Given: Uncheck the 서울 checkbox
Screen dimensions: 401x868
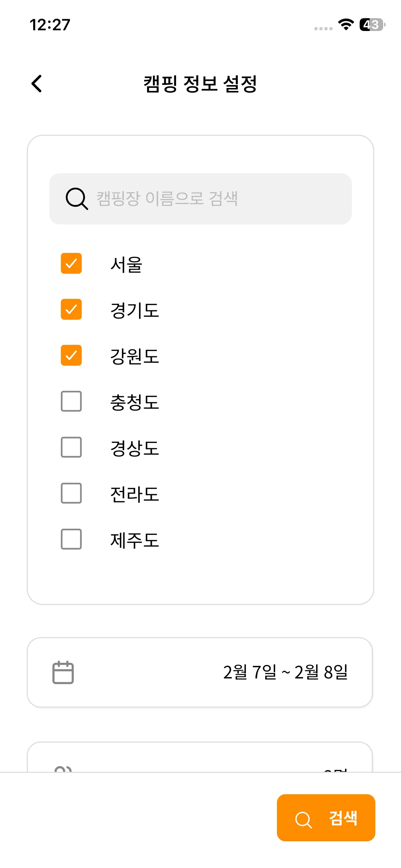Looking at the screenshot, I should pyautogui.click(x=71, y=264).
